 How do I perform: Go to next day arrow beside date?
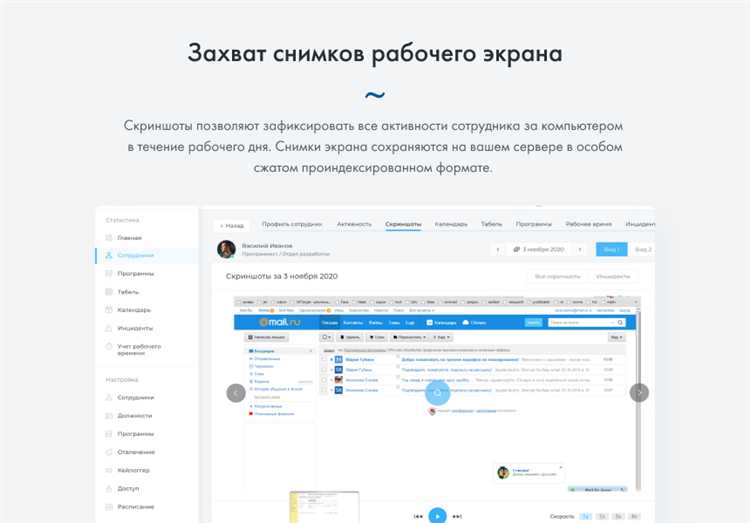tap(580, 249)
